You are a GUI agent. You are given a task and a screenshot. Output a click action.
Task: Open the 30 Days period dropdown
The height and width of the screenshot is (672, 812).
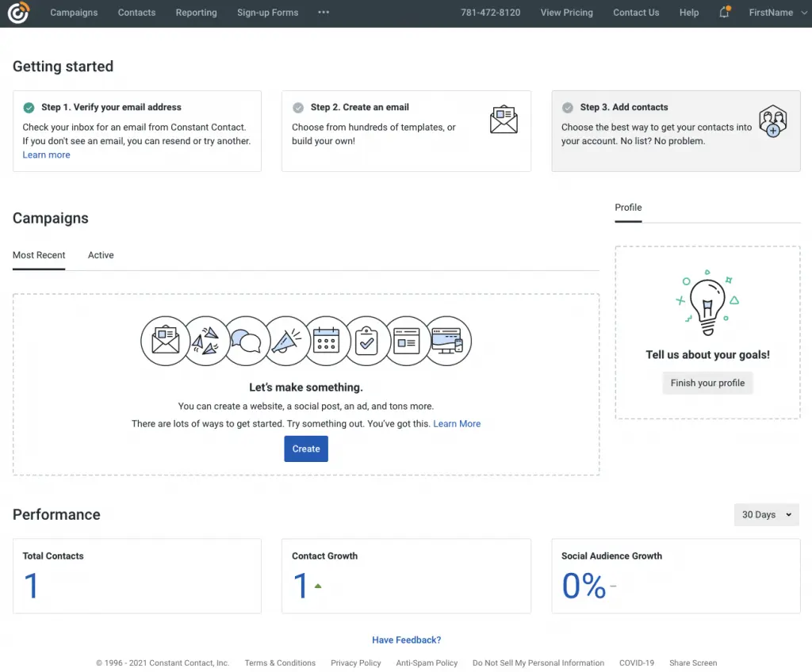pos(767,514)
